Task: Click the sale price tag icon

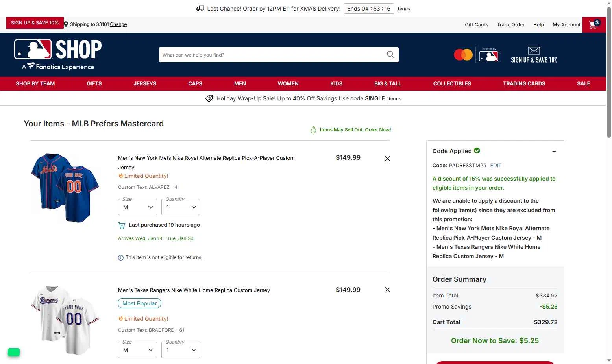Action: [209, 98]
